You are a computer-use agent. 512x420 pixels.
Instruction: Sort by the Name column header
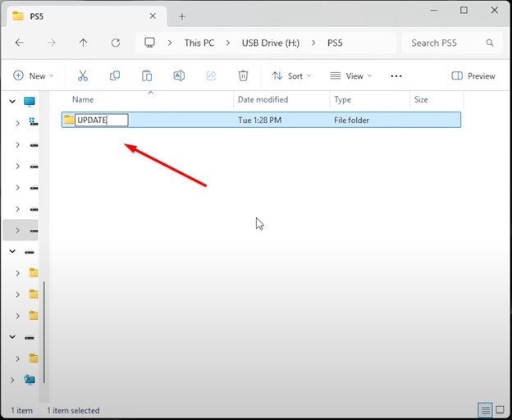(x=83, y=99)
